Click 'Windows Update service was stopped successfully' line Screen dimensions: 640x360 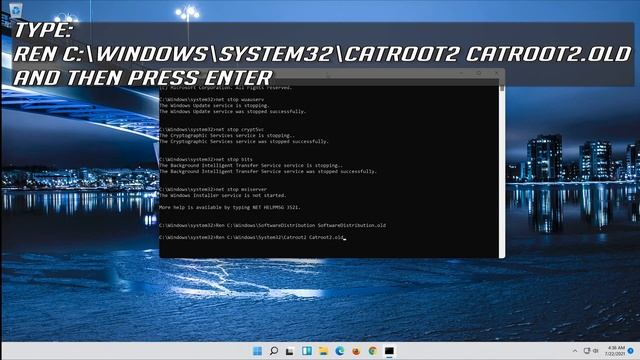(x=232, y=111)
